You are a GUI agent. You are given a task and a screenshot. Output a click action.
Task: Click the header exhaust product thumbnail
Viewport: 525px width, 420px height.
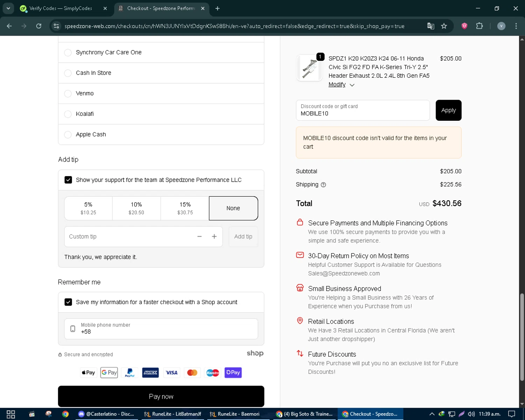[309, 68]
